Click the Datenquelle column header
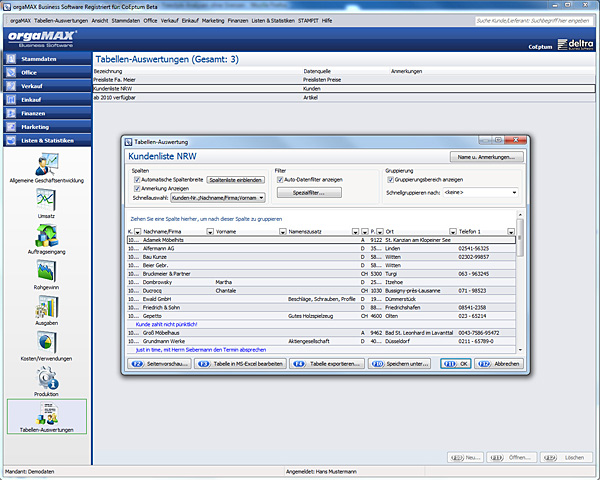The image size is (600, 480). click(317, 71)
